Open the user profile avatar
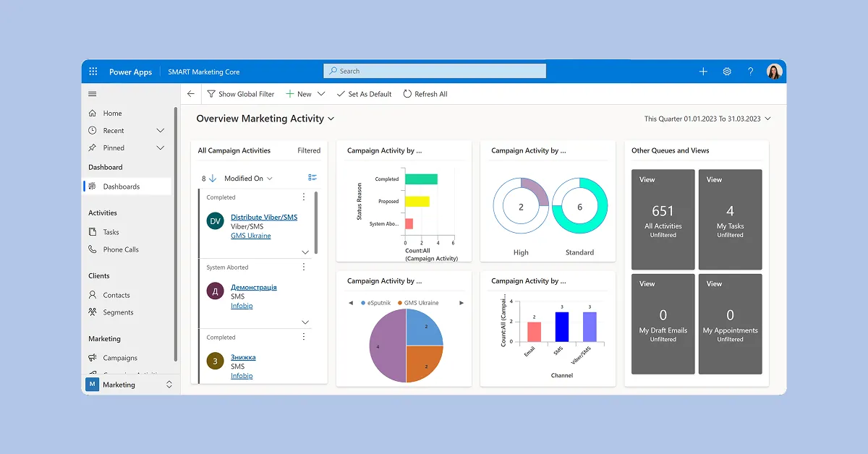Screen dimensions: 868x454 (x=774, y=72)
